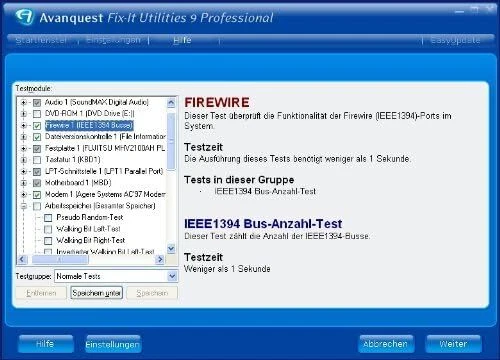
Task: Select the Pseudo Random-Test item
Action: (x=90, y=217)
